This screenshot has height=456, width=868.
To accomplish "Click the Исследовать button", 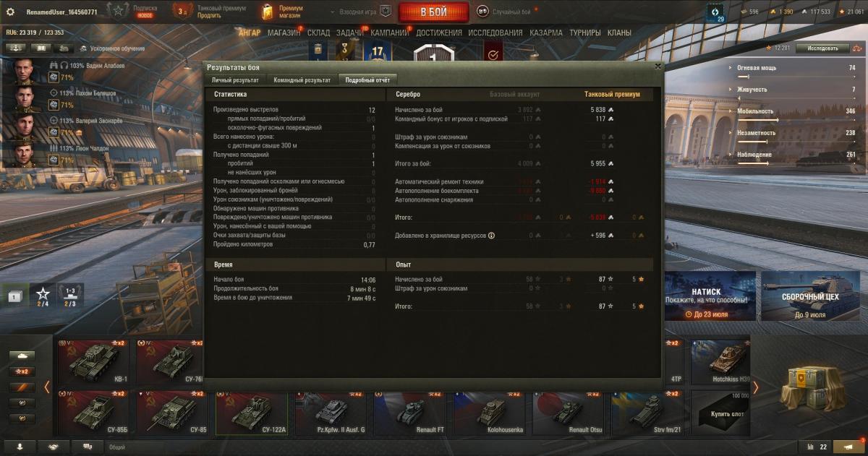I will 822,48.
